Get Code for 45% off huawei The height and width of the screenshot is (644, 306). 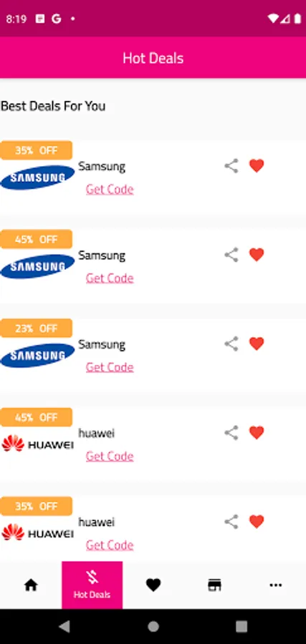click(x=110, y=457)
